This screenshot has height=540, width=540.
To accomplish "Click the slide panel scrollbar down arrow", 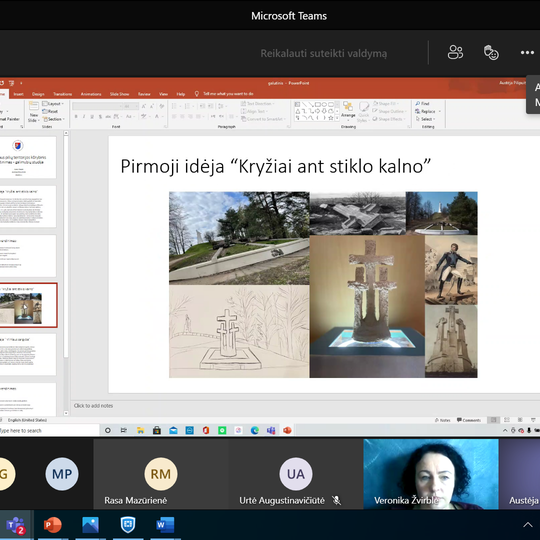I will click(x=66, y=413).
